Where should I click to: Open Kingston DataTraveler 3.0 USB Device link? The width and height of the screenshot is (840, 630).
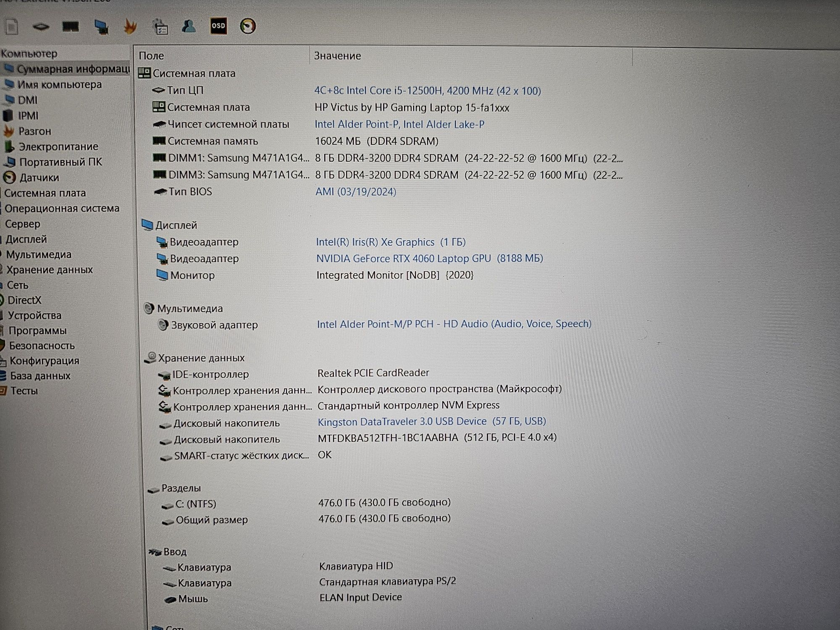pos(432,421)
